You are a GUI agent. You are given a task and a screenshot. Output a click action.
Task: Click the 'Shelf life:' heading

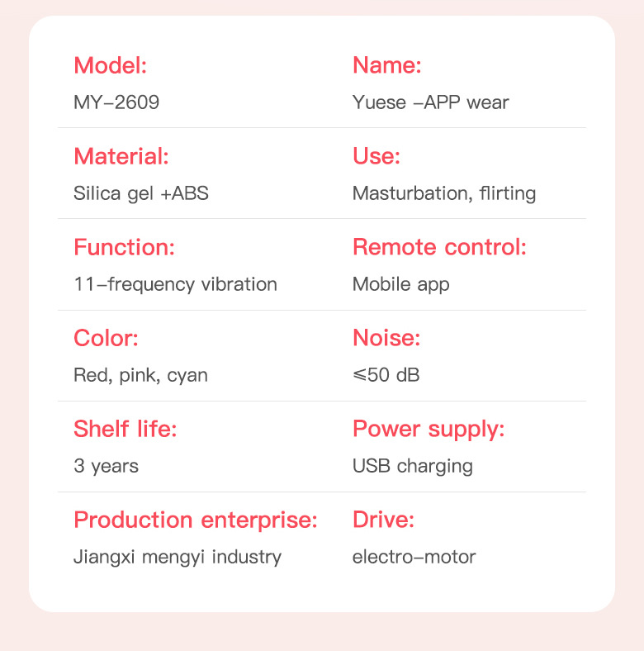(x=125, y=429)
